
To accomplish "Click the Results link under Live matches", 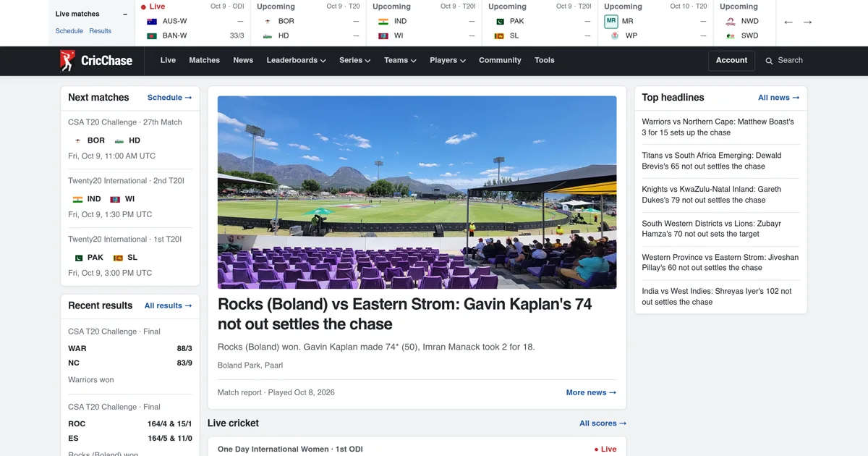I will [100, 31].
